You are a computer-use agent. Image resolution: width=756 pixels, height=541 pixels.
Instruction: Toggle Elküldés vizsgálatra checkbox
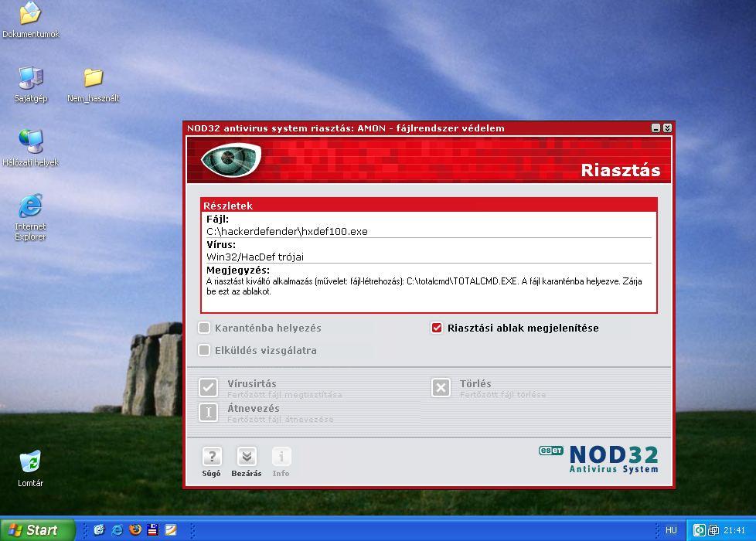[x=204, y=350]
